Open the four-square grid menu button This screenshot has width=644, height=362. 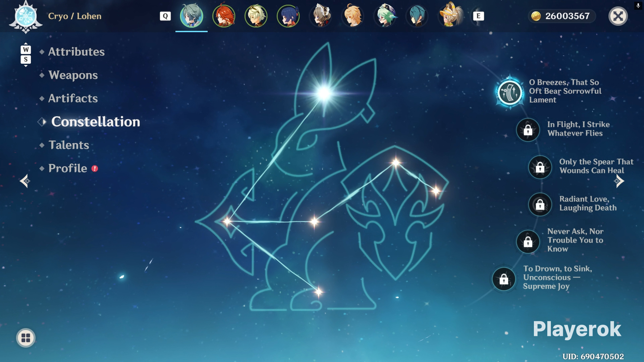[x=26, y=338]
